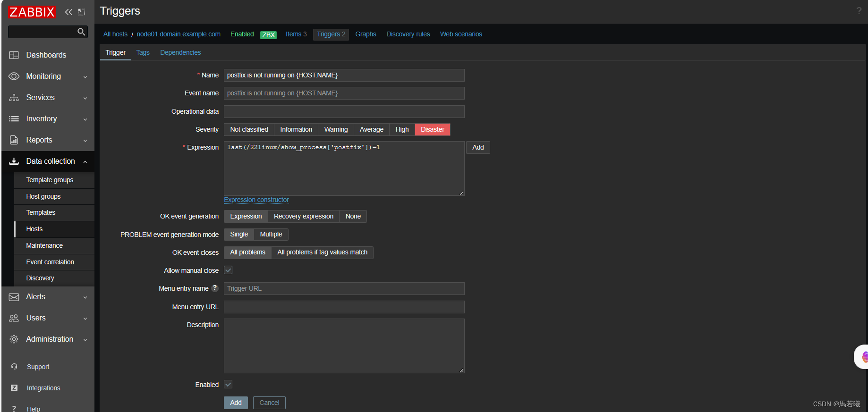
Task: Click the Zabbix logo
Action: 32,12
